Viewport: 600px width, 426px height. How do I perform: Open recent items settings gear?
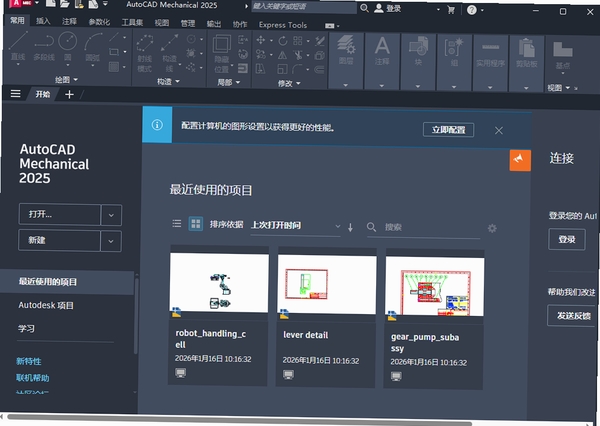[x=492, y=229]
